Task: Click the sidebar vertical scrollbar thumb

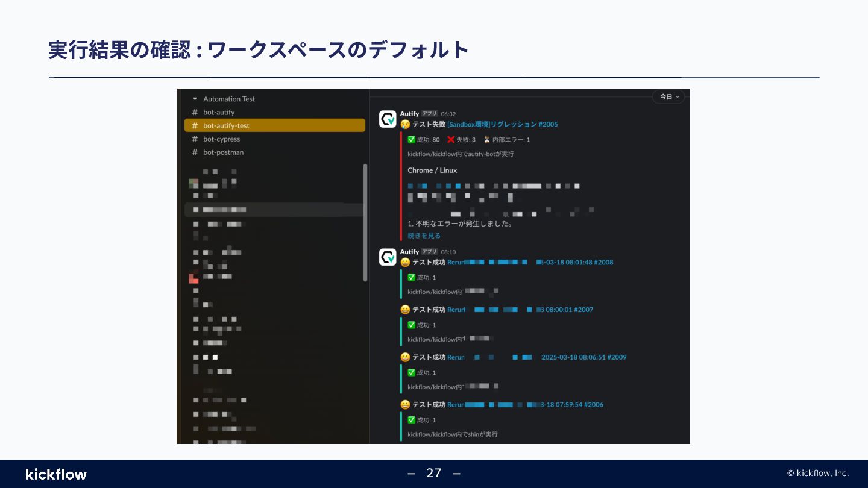Action: tap(365, 222)
